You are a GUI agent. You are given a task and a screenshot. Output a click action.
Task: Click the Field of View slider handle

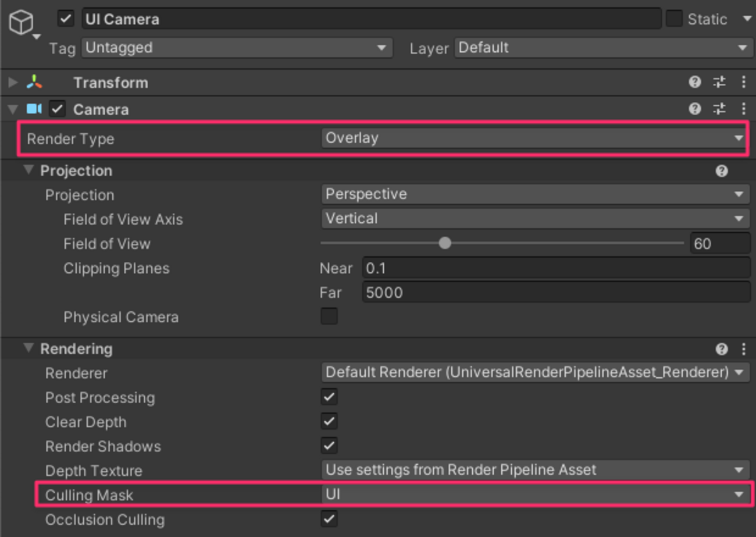tap(445, 243)
